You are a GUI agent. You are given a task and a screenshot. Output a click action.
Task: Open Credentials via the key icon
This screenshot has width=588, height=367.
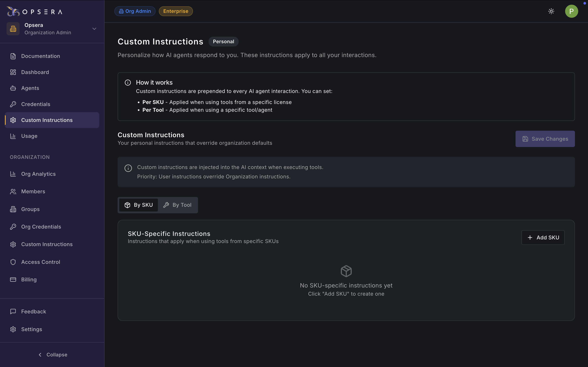click(13, 104)
